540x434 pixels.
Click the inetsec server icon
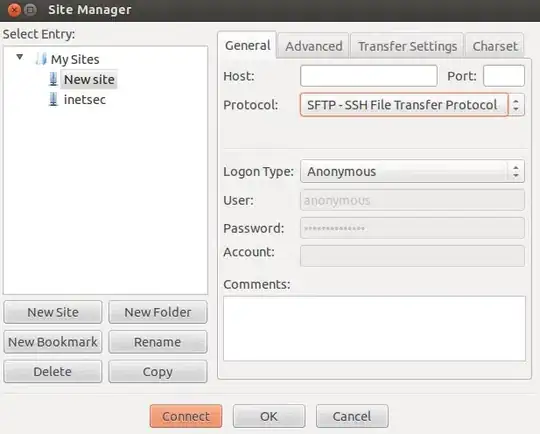click(53, 99)
